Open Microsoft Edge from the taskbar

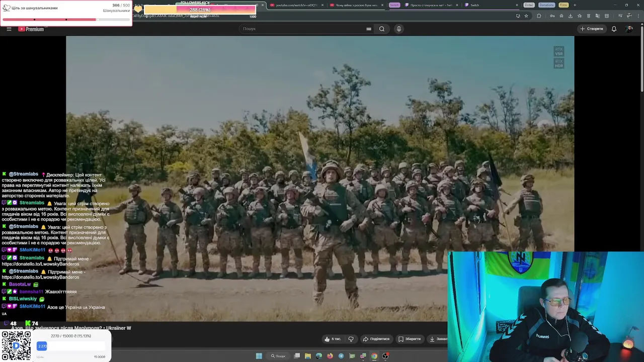click(x=319, y=356)
